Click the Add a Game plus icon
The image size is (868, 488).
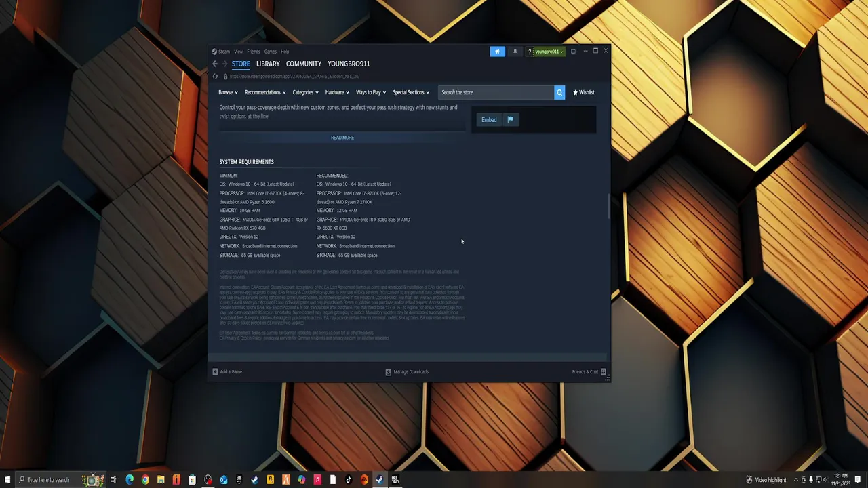coord(215,371)
